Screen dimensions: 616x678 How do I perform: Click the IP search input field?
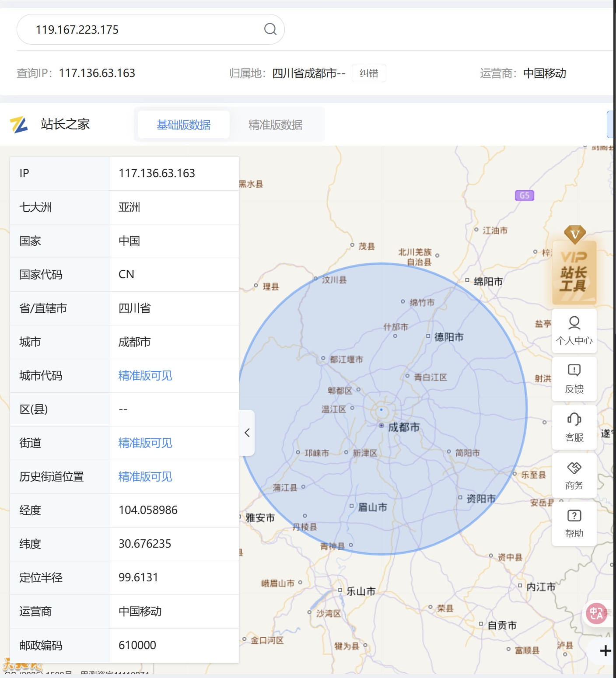(x=150, y=29)
